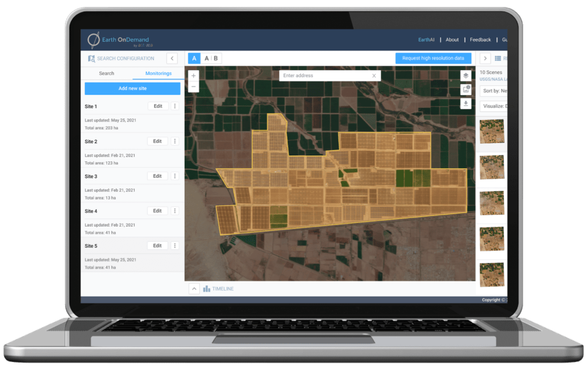Collapse the right results panel
This screenshot has width=588, height=368.
(x=486, y=58)
